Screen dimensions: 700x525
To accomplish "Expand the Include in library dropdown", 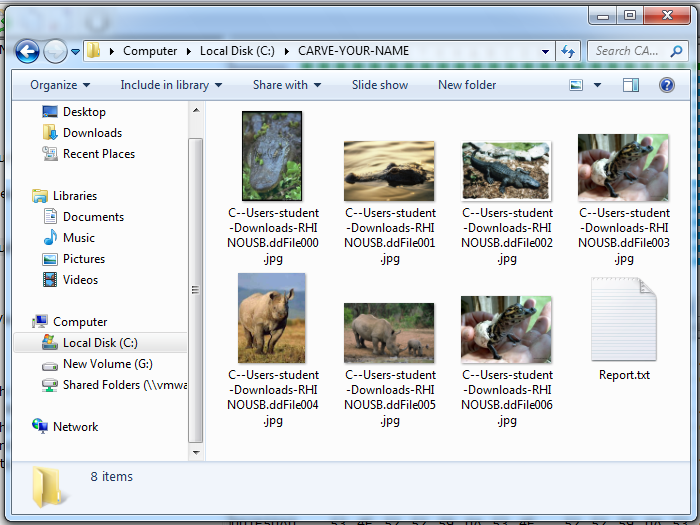I will click(171, 85).
